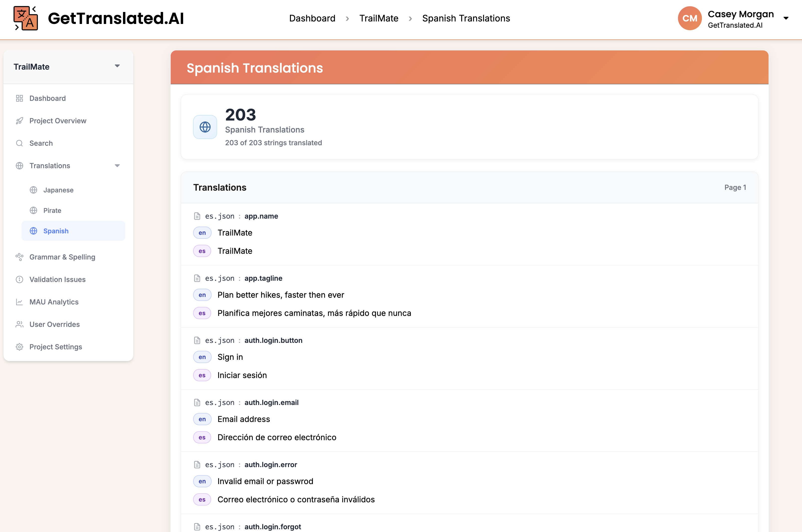
Task: Open the Casey Morgan account dropdown
Action: point(786,18)
